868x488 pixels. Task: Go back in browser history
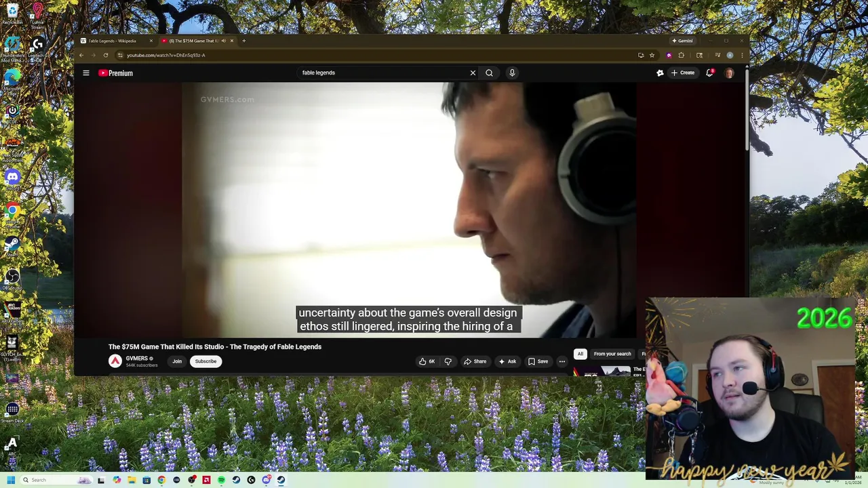pos(82,55)
